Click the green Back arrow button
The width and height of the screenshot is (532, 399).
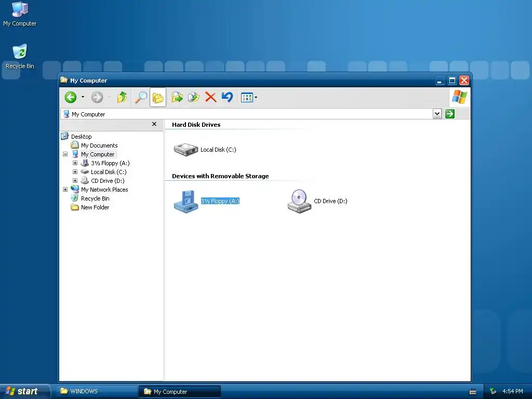click(71, 97)
